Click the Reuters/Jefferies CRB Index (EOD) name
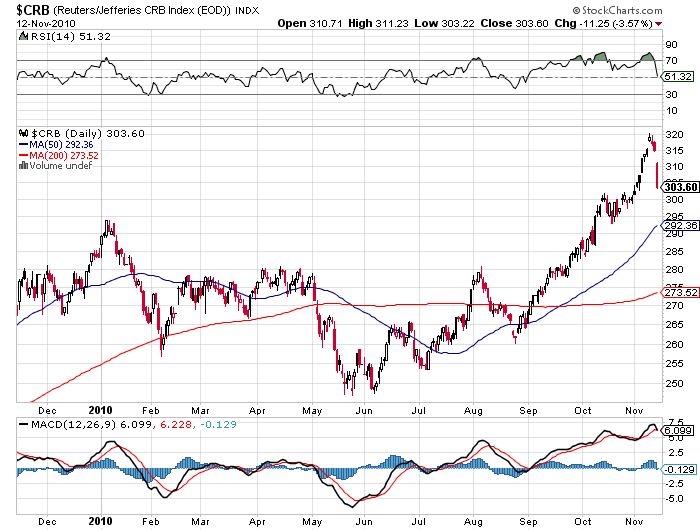Viewport: 700px width, 530px height. click(142, 10)
